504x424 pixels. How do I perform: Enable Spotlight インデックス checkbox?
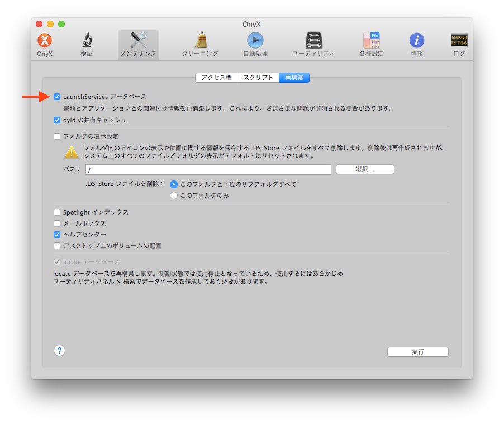click(x=57, y=212)
